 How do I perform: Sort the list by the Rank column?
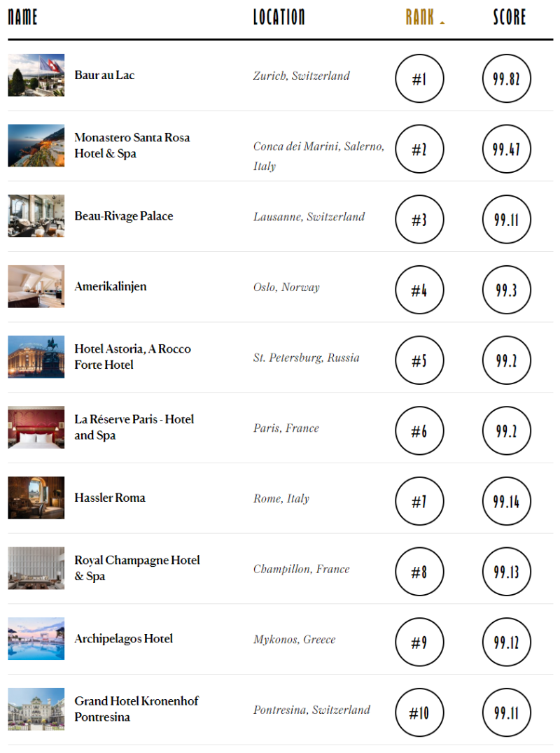coord(420,17)
